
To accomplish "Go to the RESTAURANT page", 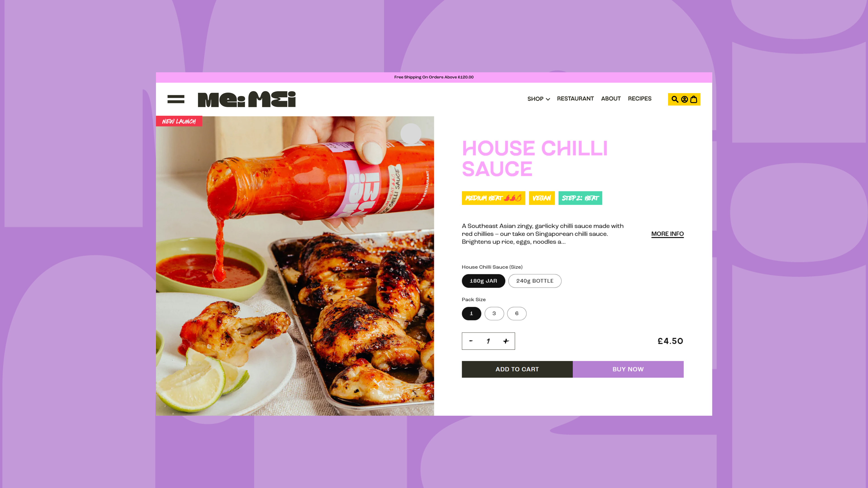I will click(x=575, y=99).
